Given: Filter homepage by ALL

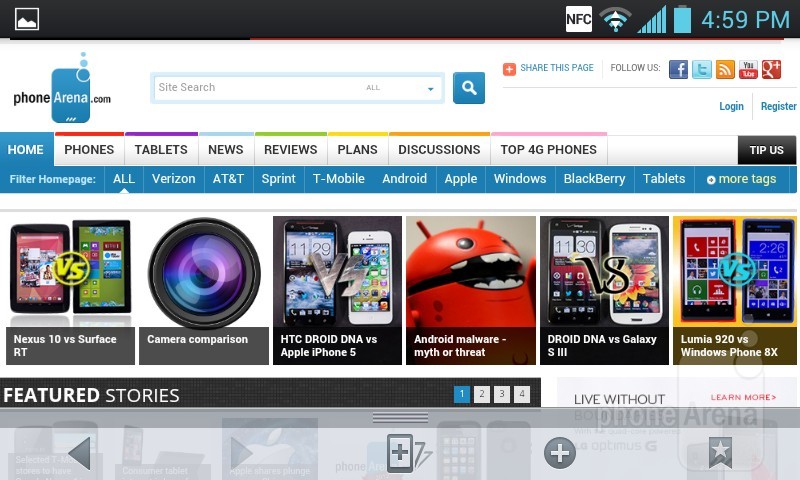Looking at the screenshot, I should point(124,179).
